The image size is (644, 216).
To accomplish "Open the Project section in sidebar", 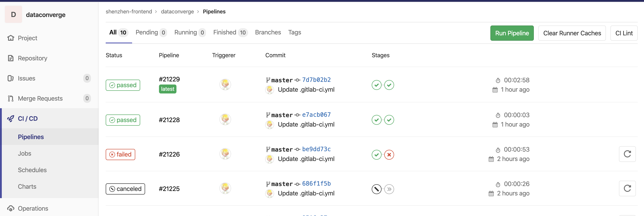I will (28, 38).
